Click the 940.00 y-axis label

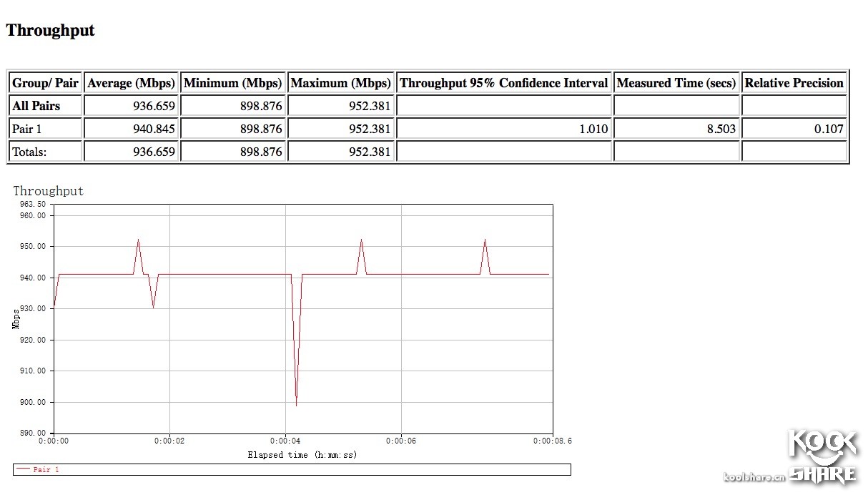tap(33, 278)
